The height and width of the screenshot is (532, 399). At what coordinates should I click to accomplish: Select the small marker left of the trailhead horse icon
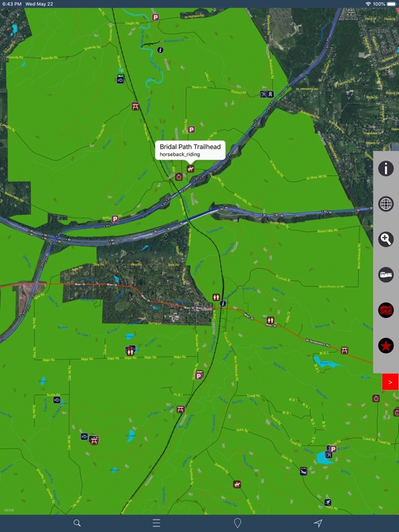pyautogui.click(x=179, y=177)
